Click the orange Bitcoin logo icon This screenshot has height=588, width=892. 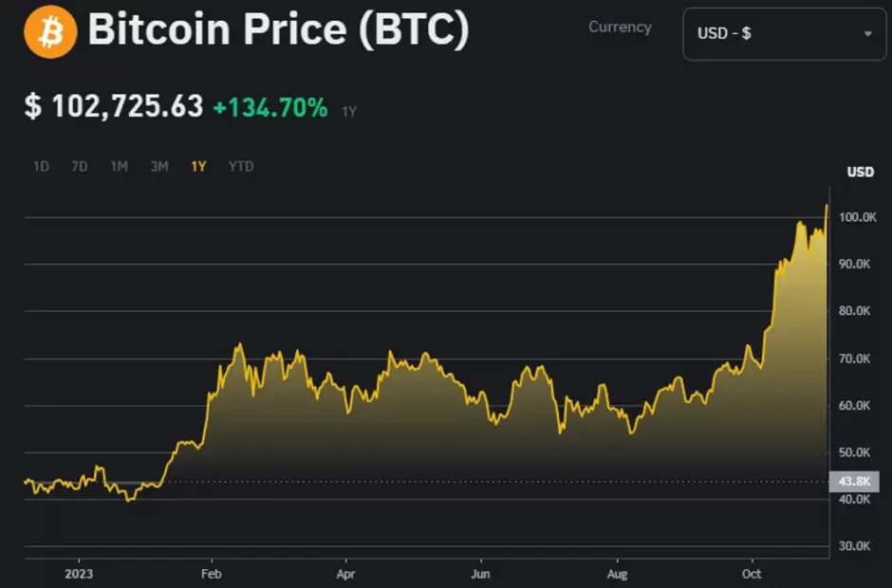pos(50,33)
